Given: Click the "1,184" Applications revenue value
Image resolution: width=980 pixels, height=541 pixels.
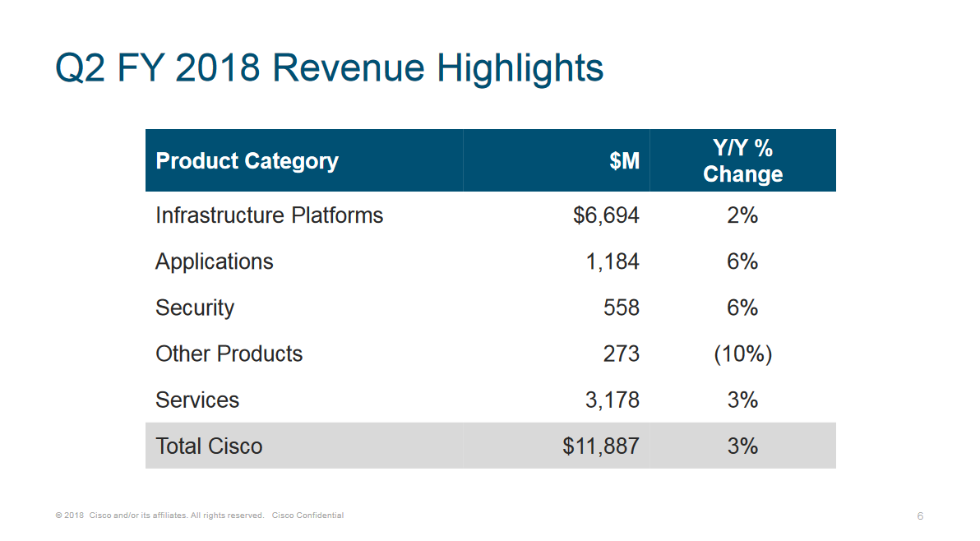Looking at the screenshot, I should click(x=612, y=261).
